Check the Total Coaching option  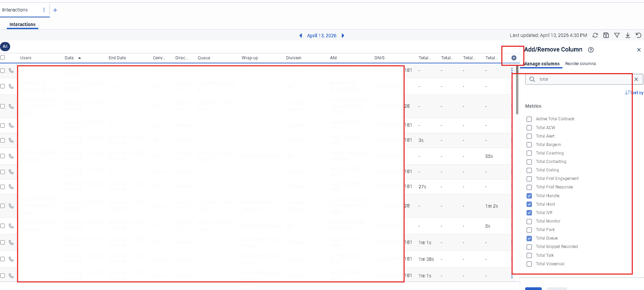point(529,153)
